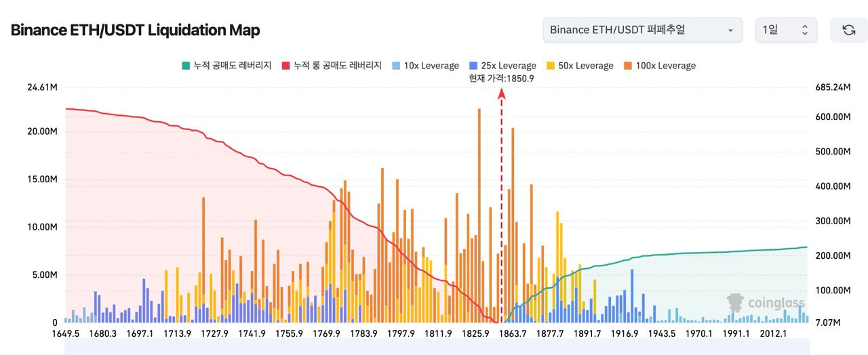The image size is (868, 355).
Task: Click the x-axis label 1727.9
Action: click(215, 333)
